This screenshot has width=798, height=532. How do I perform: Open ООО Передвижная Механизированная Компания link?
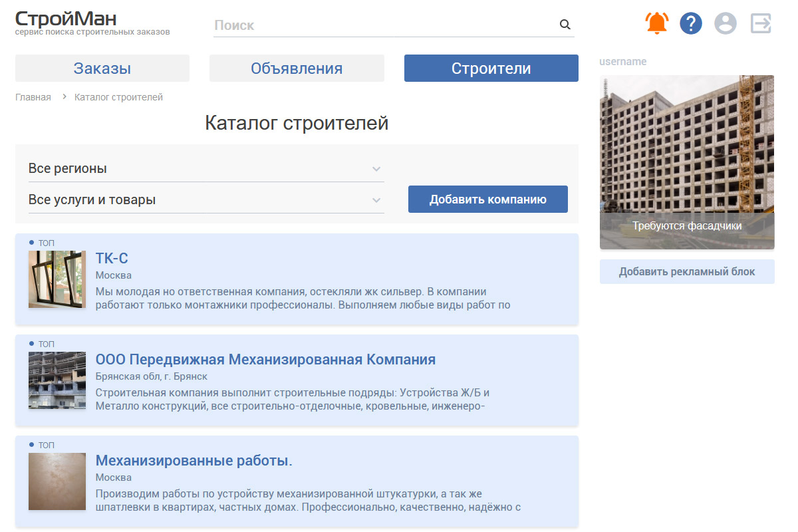point(265,360)
